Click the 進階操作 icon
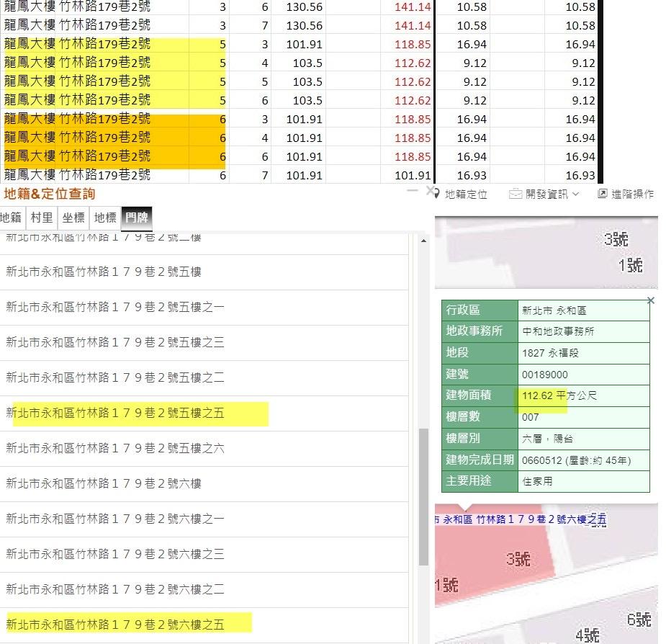The width and height of the screenshot is (666, 644). (603, 194)
